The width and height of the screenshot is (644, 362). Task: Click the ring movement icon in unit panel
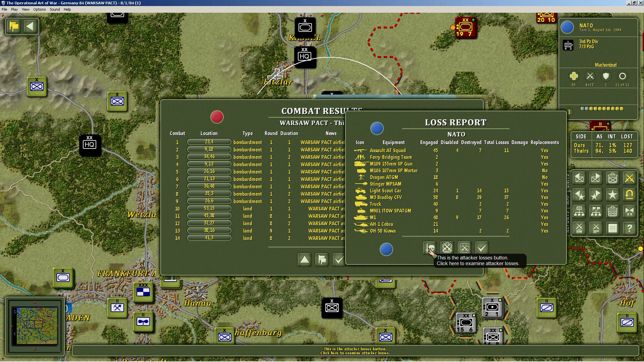[622, 76]
